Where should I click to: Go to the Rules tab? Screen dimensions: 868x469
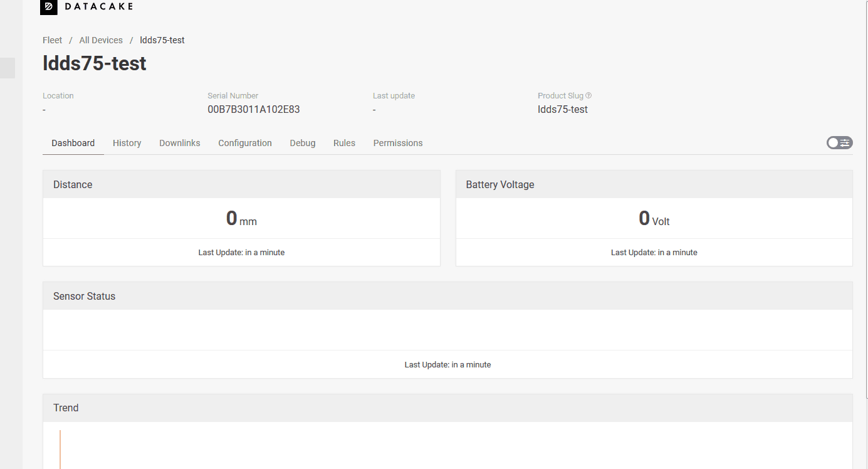point(344,143)
